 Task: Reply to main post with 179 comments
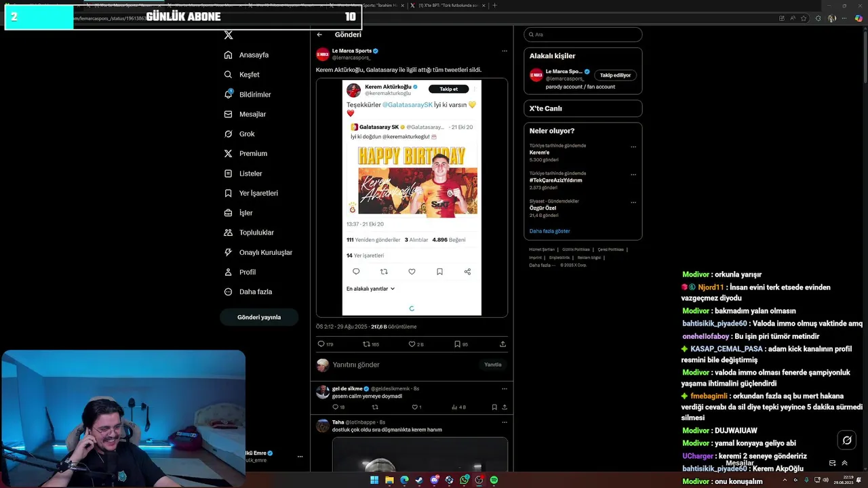[325, 344]
